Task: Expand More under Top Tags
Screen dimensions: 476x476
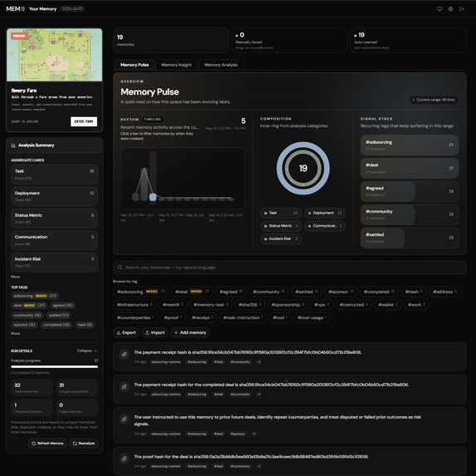Action: click(15, 334)
